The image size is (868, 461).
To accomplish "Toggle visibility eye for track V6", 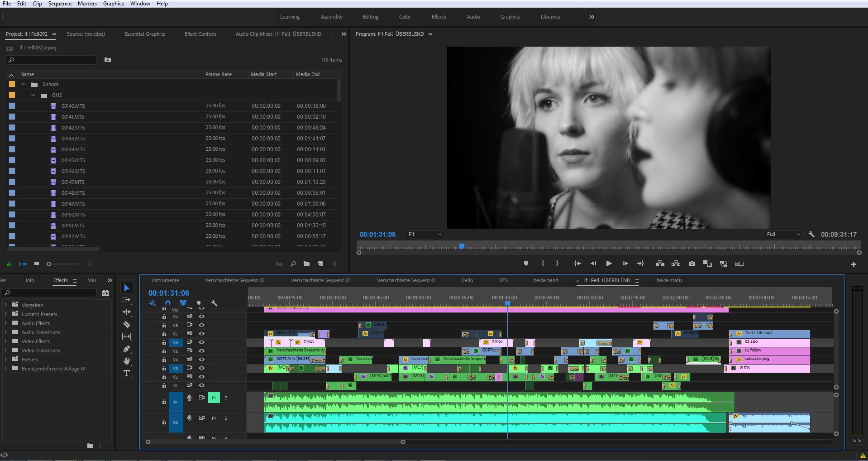I will (201, 342).
